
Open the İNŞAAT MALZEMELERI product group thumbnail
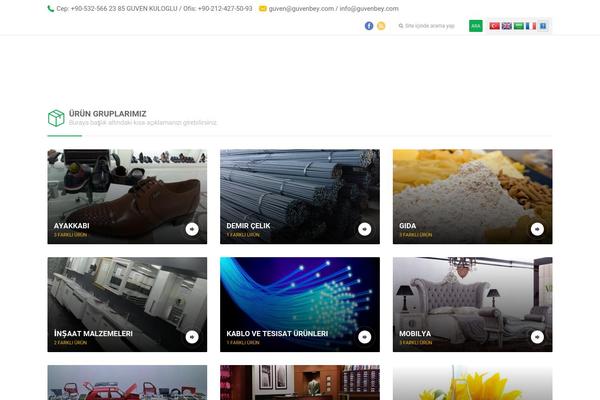pyautogui.click(x=127, y=304)
